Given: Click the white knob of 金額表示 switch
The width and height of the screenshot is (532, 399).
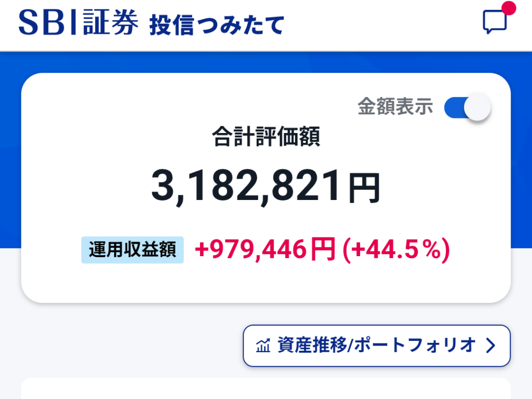Looking at the screenshot, I should point(477,108).
